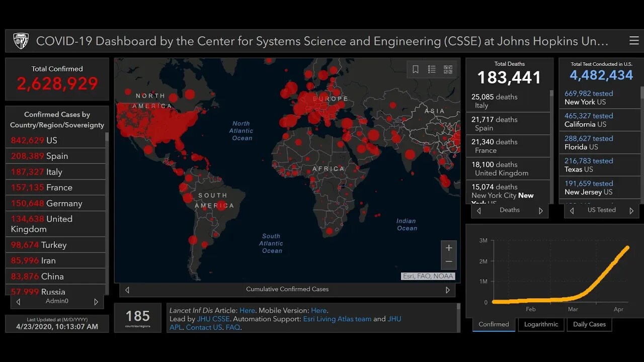Screen dimensions: 644x362
Task: Zoom in on the map with plus
Action: (x=449, y=248)
